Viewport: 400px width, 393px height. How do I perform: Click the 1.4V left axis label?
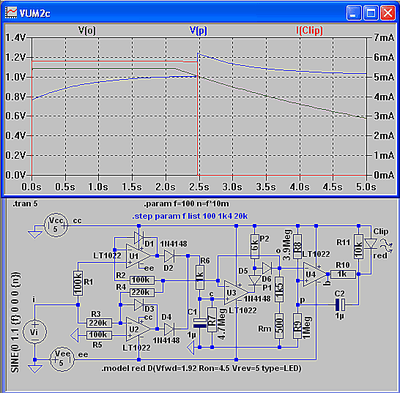point(16,38)
